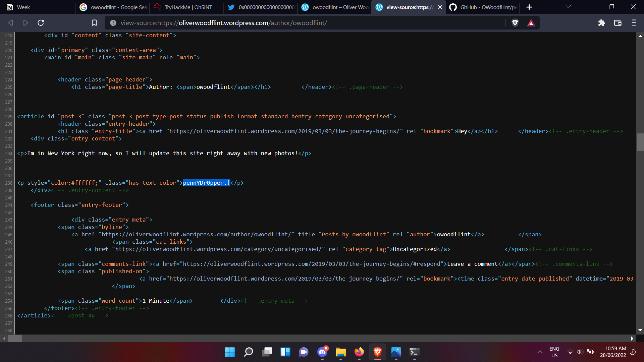Switch to TryHackMe OhSINT tab
644x362 pixels.
click(x=187, y=7)
